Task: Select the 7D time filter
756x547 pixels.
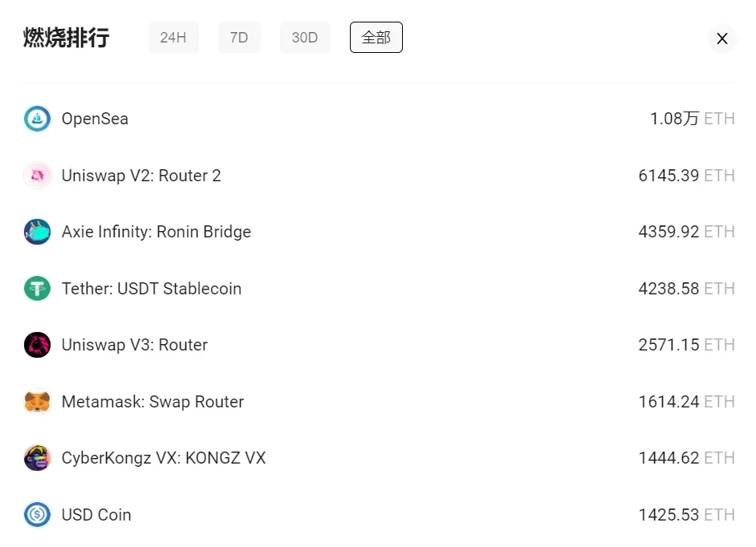Action: [x=239, y=38]
